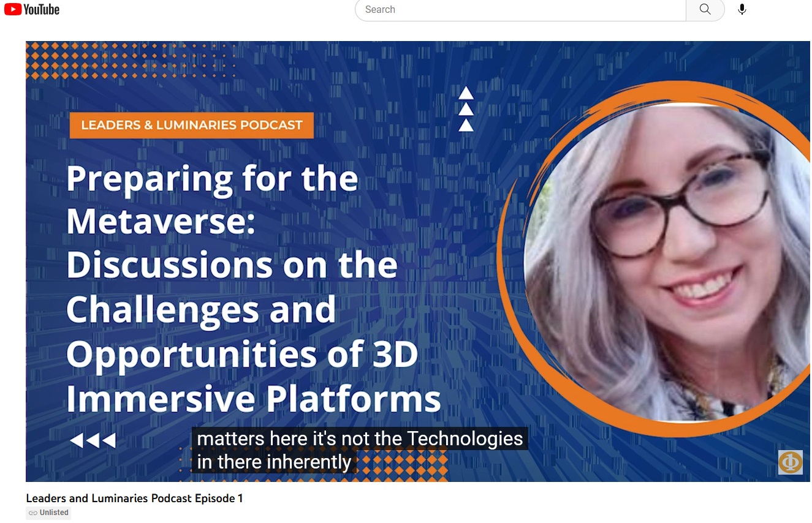
Task: Click the caption line "matters here it's not the Technologies"
Action: click(360, 439)
